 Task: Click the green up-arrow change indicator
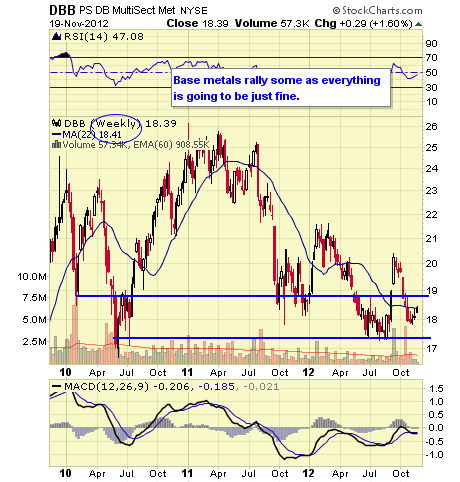[x=419, y=24]
